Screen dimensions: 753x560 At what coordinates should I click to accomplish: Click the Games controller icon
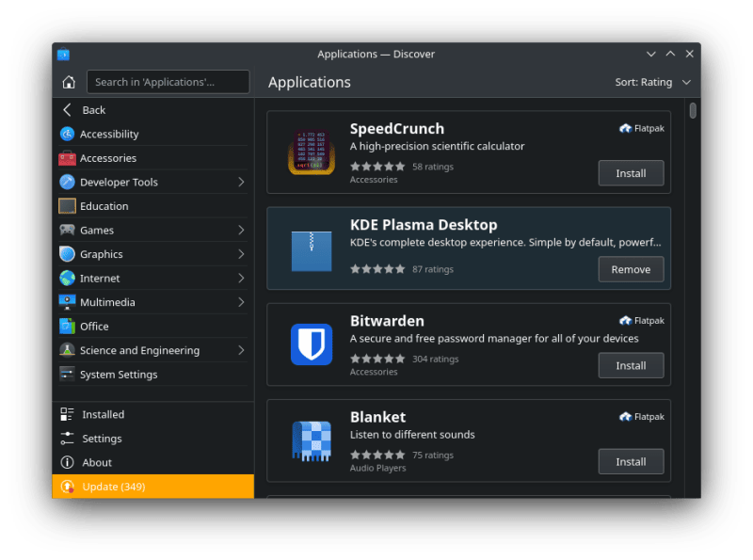[x=67, y=231]
